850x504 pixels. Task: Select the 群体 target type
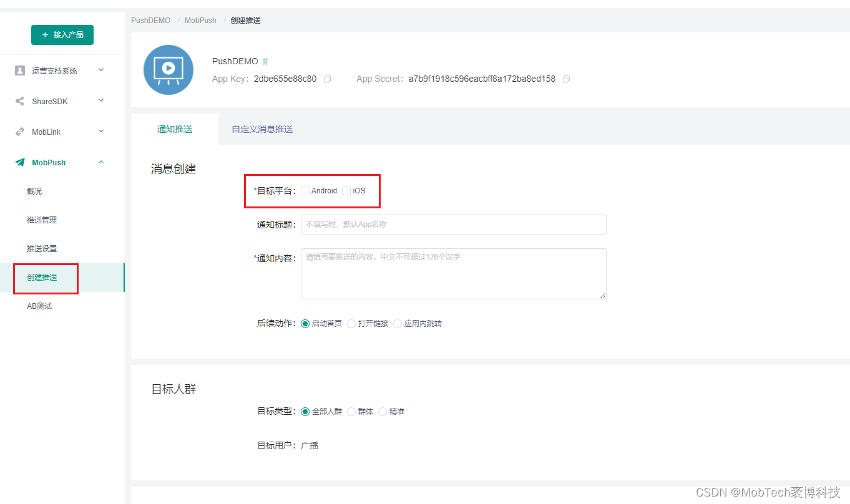(x=351, y=412)
